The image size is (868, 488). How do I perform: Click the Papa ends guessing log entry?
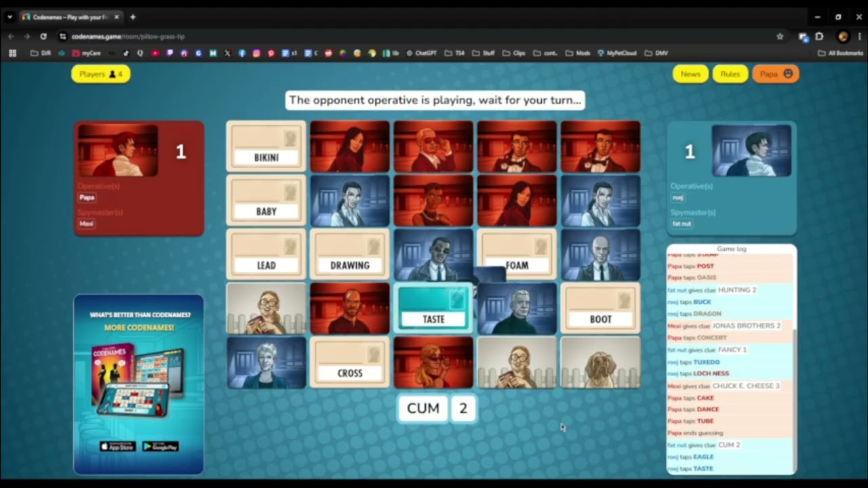tap(730, 433)
